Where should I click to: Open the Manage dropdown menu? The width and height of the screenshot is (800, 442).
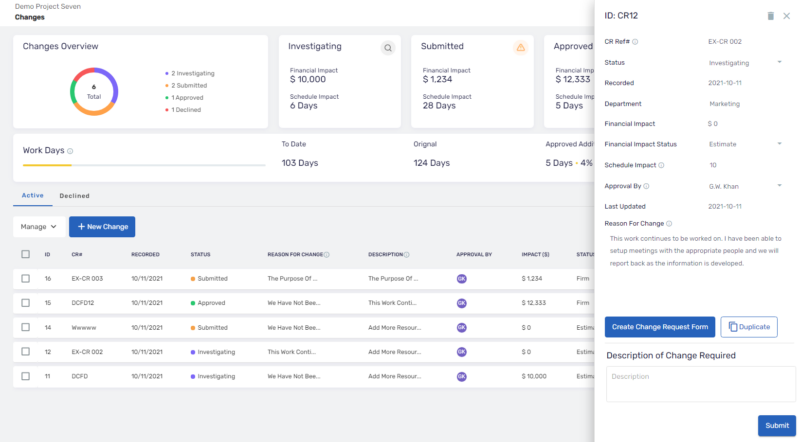(x=39, y=227)
